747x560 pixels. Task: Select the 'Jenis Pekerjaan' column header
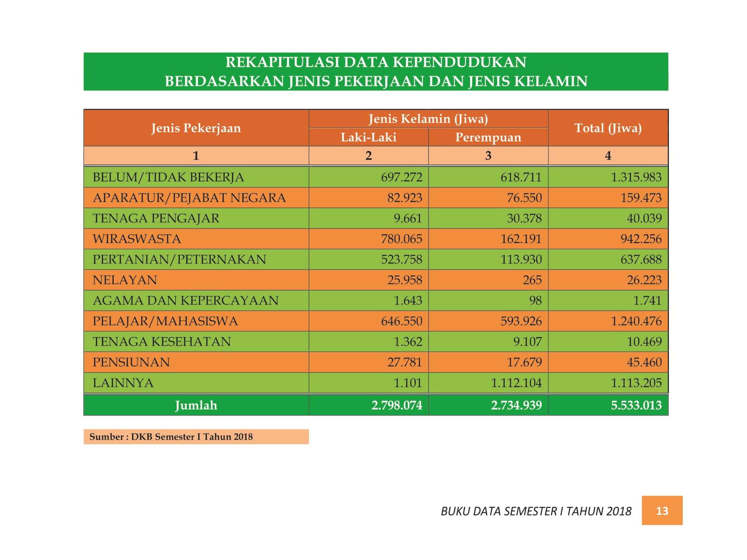(x=196, y=128)
